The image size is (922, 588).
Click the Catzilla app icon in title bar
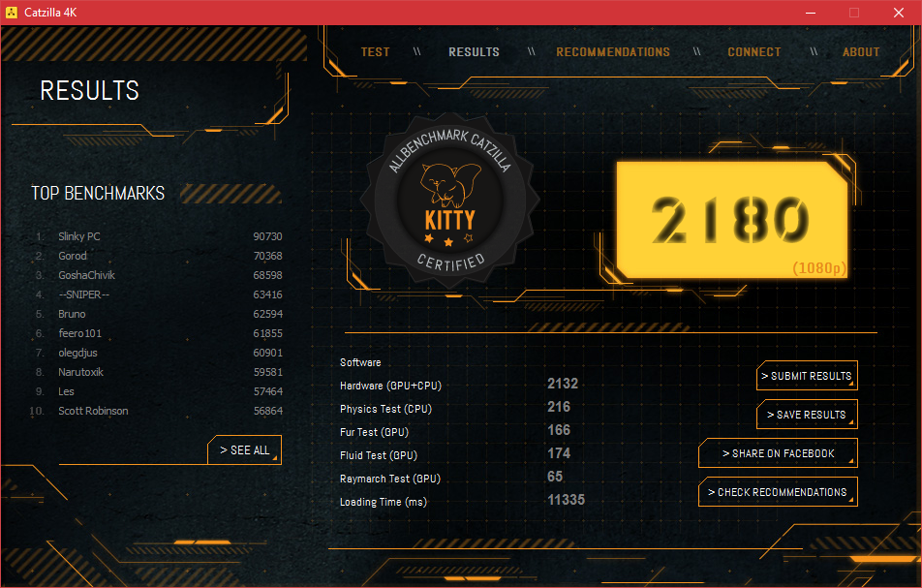click(x=12, y=13)
